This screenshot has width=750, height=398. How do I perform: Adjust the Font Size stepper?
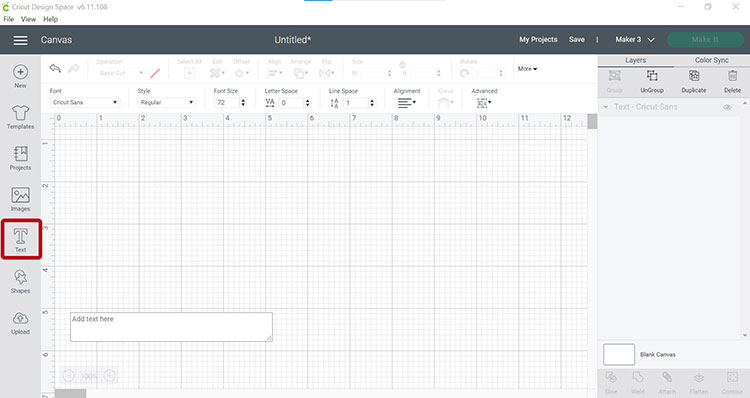tap(243, 102)
